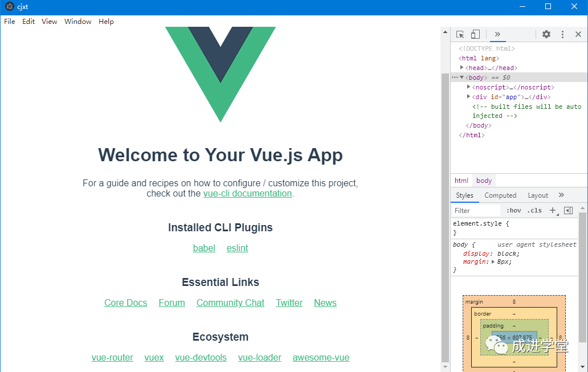
Task: Select body in the breadcrumb bar
Action: click(x=484, y=181)
